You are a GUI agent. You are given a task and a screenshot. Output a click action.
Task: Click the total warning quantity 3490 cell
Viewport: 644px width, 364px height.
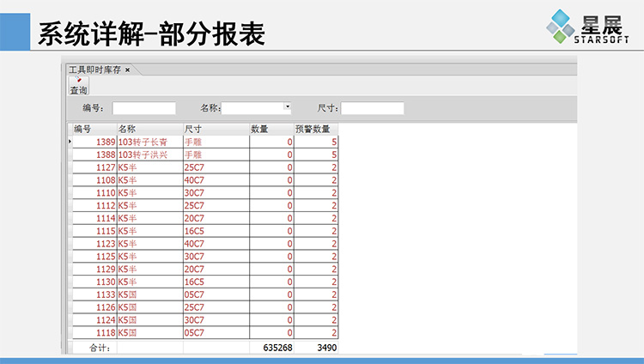click(316, 348)
